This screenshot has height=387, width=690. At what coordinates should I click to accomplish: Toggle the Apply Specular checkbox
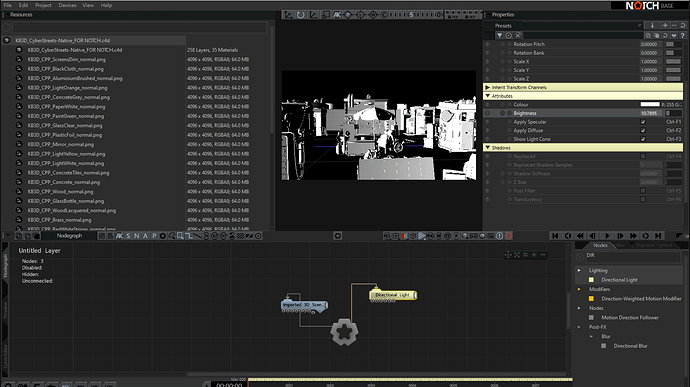(643, 122)
